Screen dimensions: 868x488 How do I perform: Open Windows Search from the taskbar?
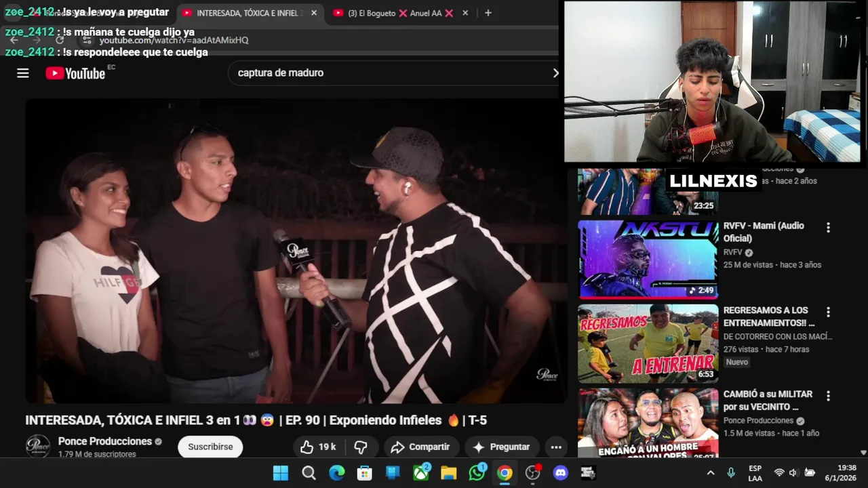click(309, 473)
